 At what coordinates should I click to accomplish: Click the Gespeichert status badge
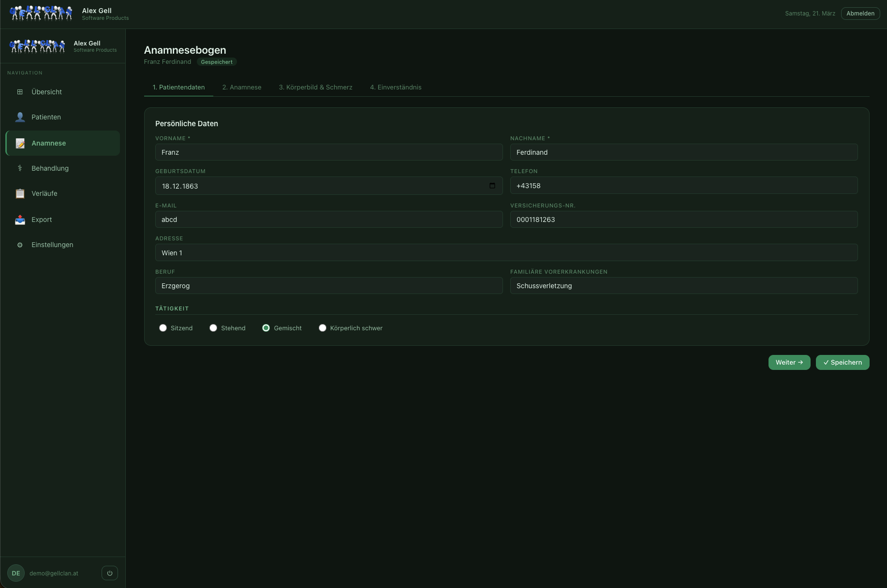coord(217,62)
